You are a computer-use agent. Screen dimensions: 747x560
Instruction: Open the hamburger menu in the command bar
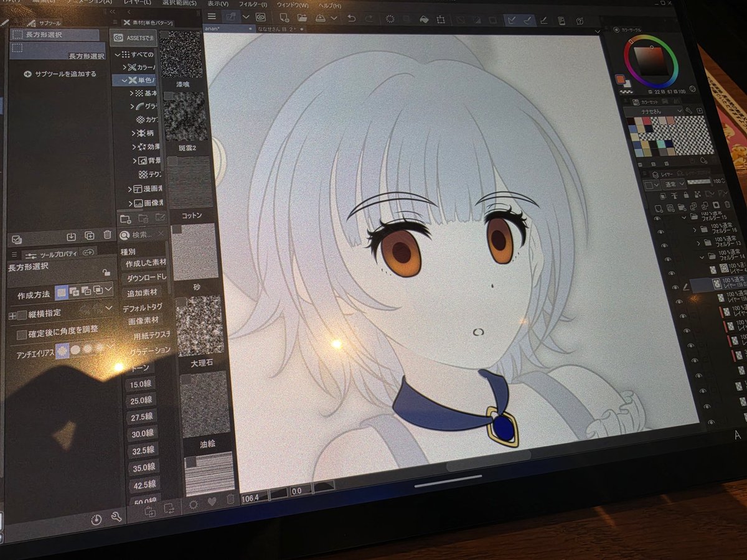(x=212, y=16)
